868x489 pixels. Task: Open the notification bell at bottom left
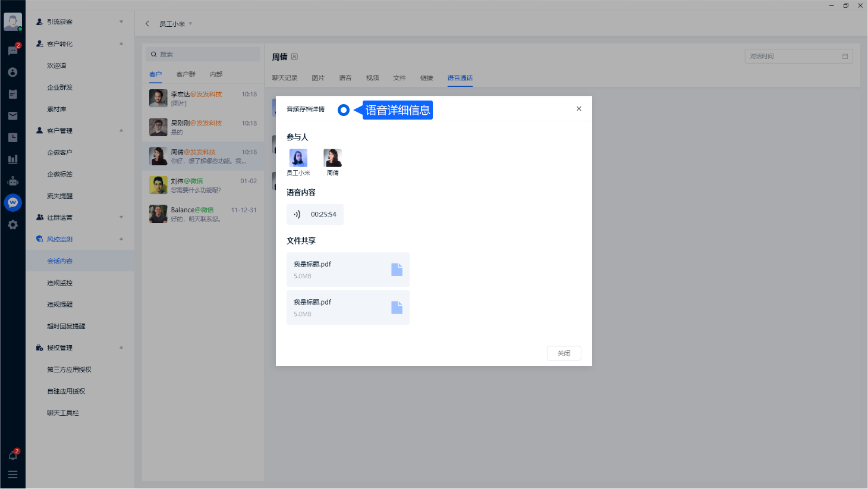coord(12,455)
